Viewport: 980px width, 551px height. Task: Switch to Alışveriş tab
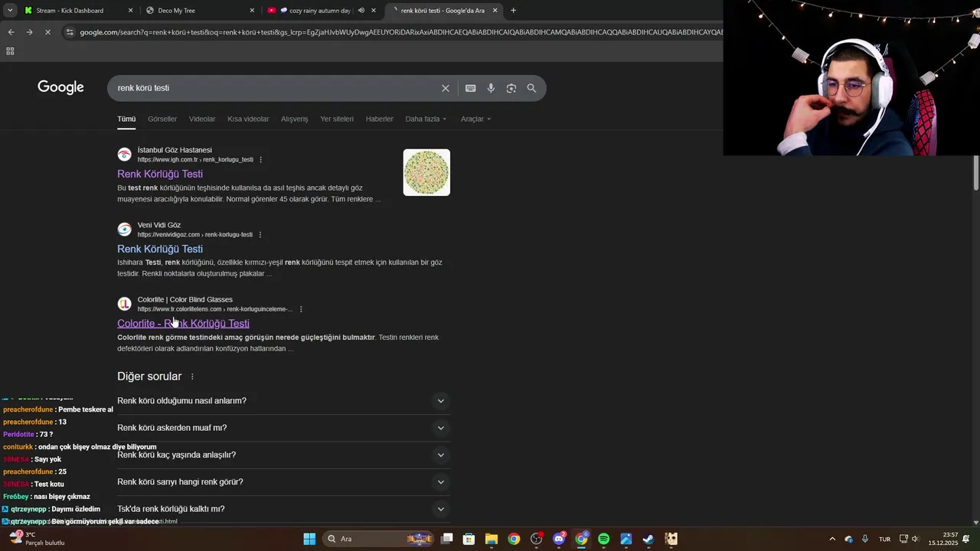pyautogui.click(x=294, y=119)
